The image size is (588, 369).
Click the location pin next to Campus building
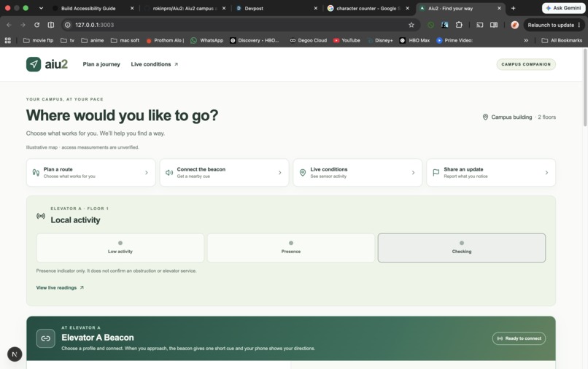(x=485, y=117)
